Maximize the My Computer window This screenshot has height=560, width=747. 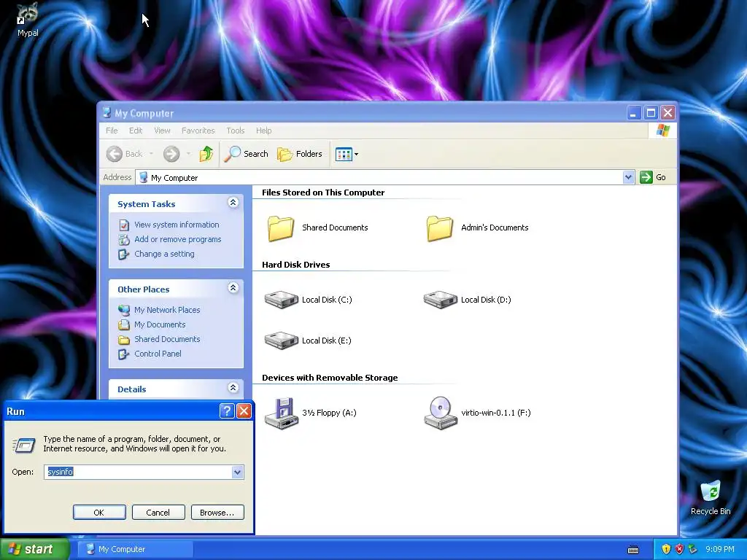(x=651, y=113)
